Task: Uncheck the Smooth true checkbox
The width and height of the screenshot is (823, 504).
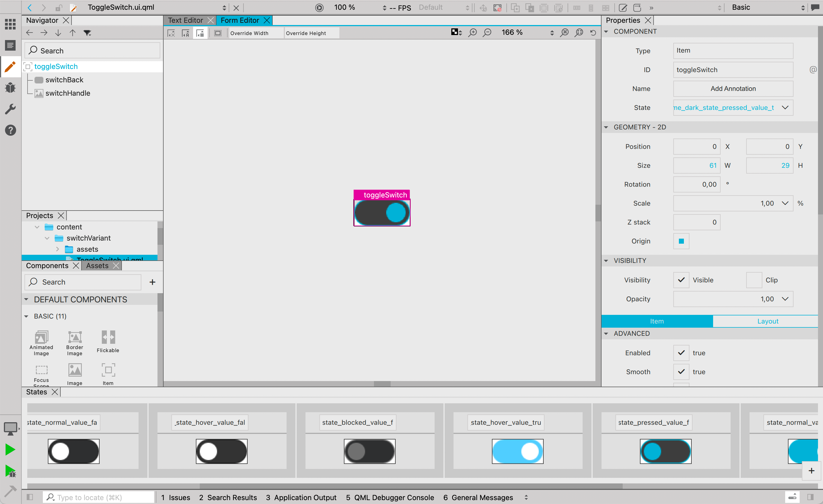Action: tap(681, 372)
